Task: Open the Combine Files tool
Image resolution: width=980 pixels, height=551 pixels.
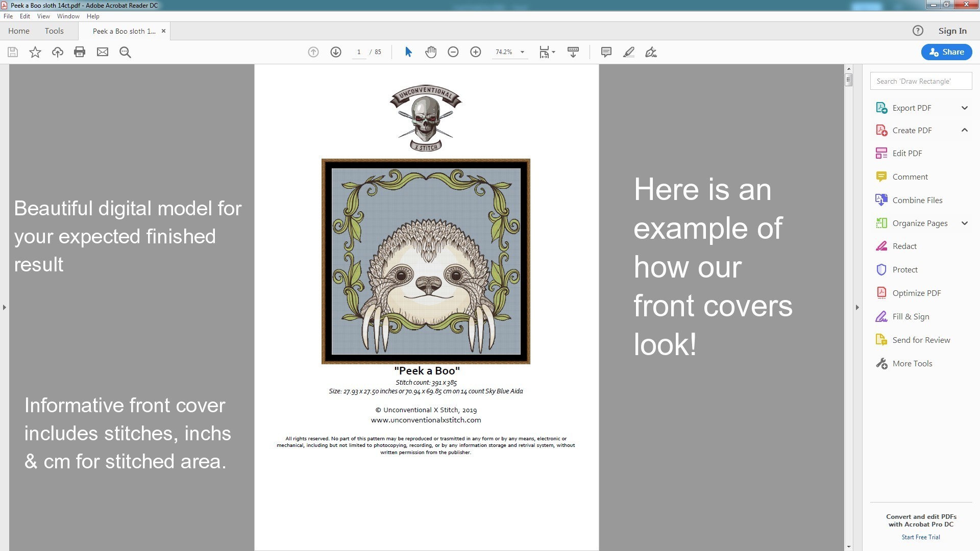Action: point(917,201)
